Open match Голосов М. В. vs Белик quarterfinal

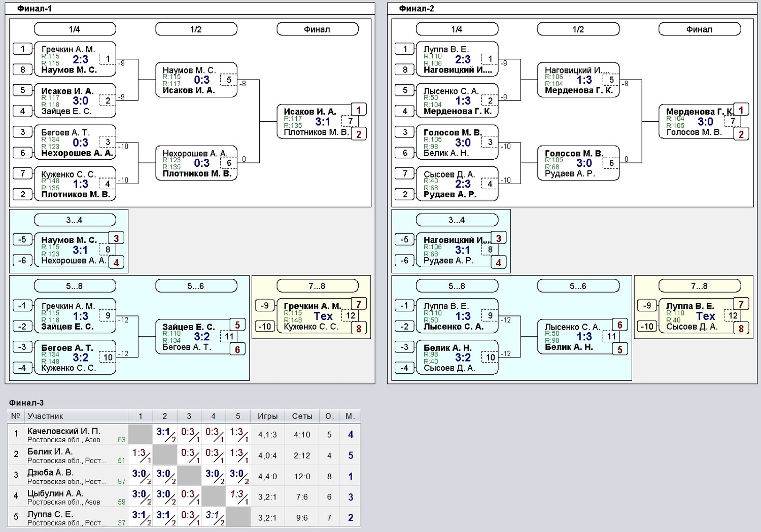coord(457,142)
